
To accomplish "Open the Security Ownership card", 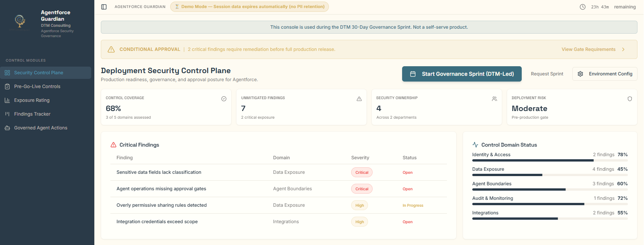I will tap(437, 107).
